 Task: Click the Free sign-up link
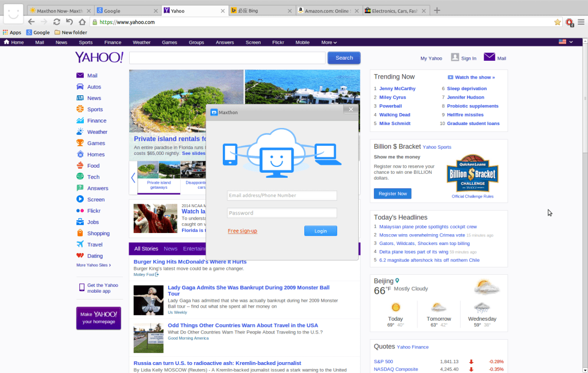click(x=242, y=231)
